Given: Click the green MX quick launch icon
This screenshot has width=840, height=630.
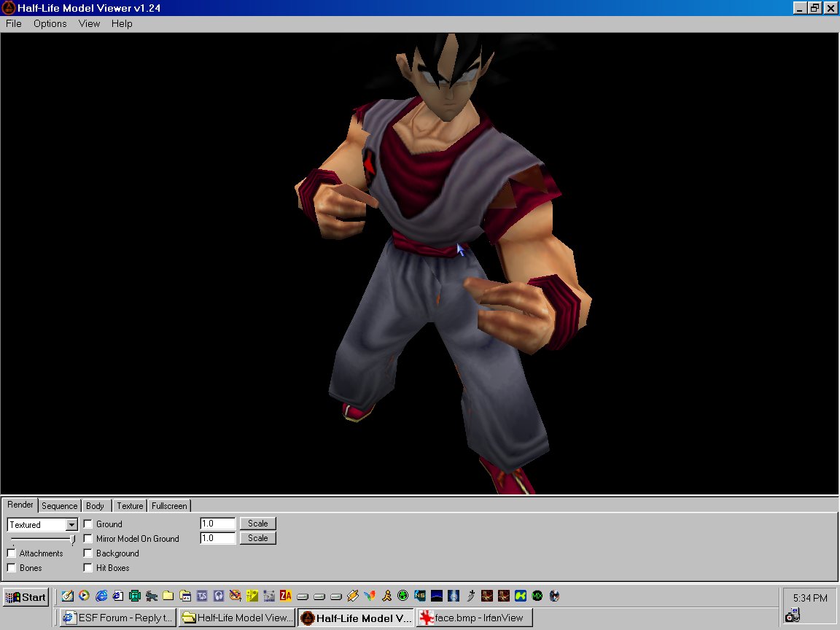Looking at the screenshot, I should pyautogui.click(x=537, y=596).
